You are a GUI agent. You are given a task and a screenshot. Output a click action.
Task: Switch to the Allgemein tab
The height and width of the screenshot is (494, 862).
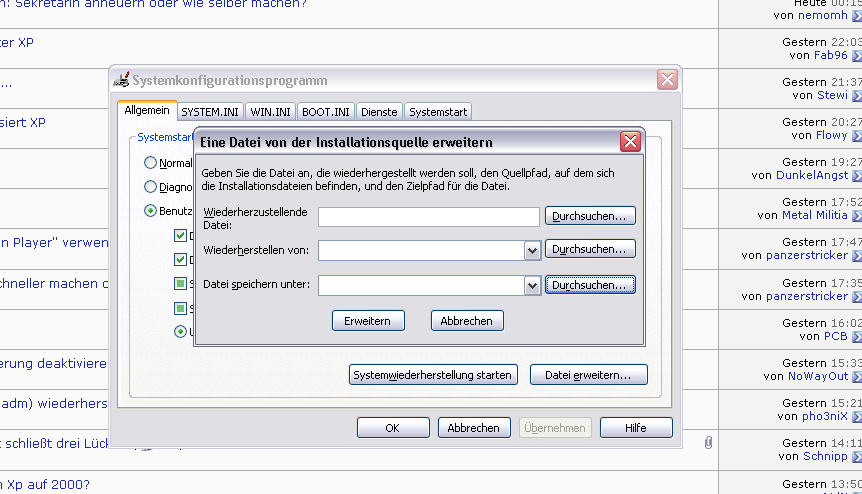click(147, 110)
